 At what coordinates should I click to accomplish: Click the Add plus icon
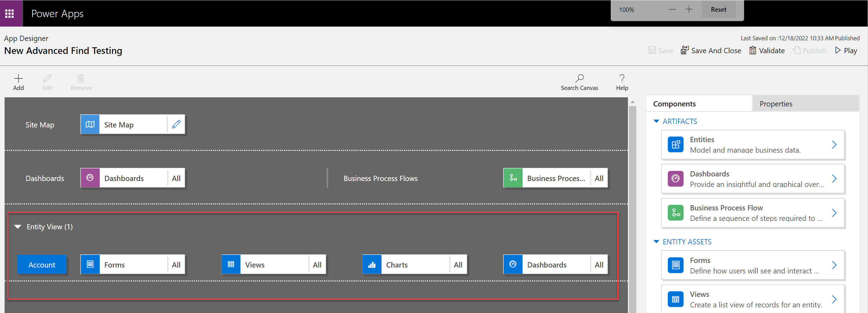coord(19,78)
